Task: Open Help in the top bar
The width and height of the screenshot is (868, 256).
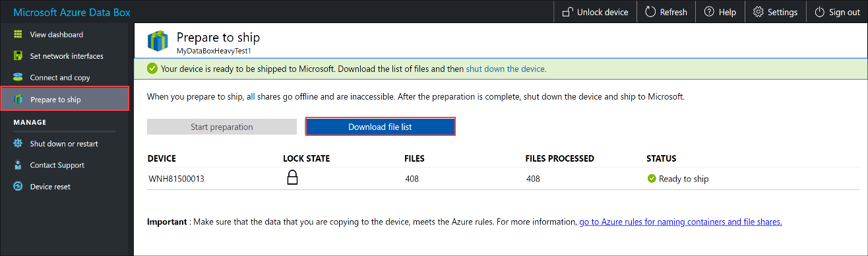Action: (720, 12)
